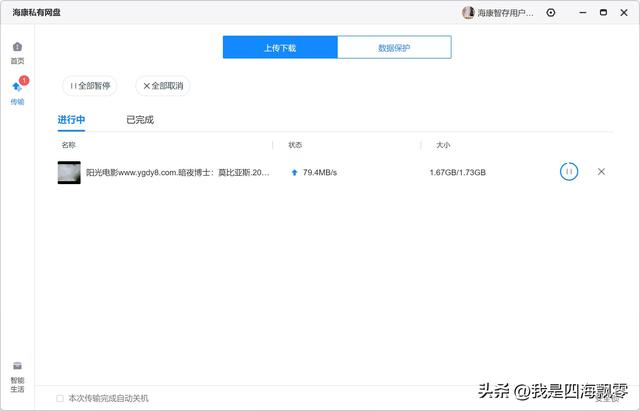This screenshot has width=640, height=411.
Task: Click 全部暂停 button
Action: tap(90, 86)
